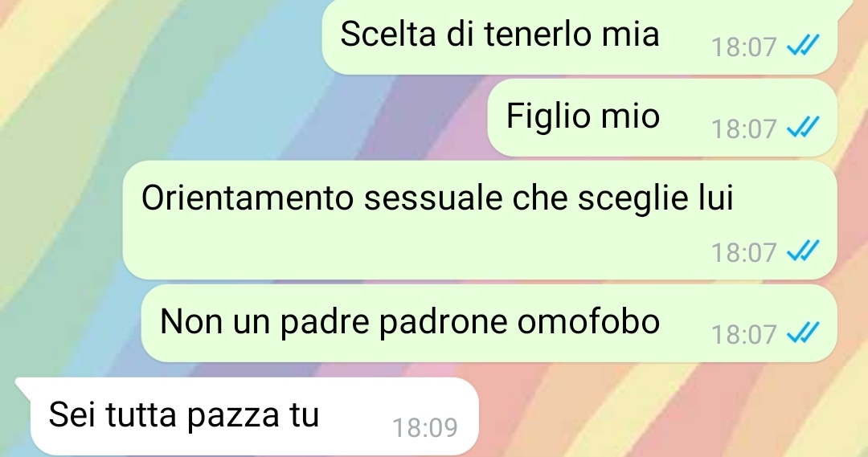Click the 18:07 timestamp next to "Figlio mio"
Screen dimensions: 868x457
[744, 129]
